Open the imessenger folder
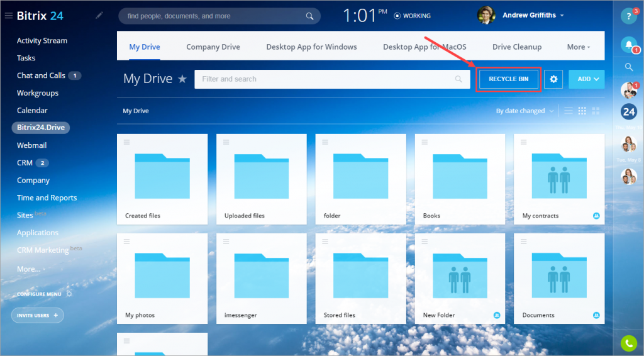The width and height of the screenshot is (644, 356). [x=261, y=279]
